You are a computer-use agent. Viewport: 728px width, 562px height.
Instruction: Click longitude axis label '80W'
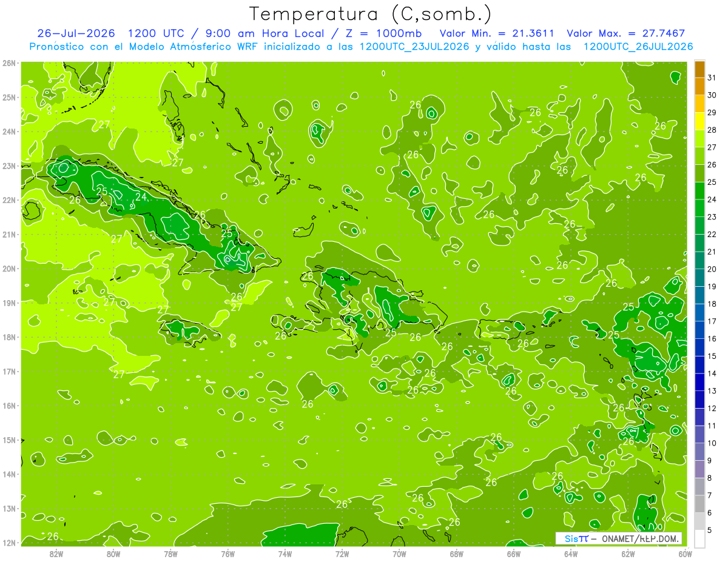click(113, 554)
